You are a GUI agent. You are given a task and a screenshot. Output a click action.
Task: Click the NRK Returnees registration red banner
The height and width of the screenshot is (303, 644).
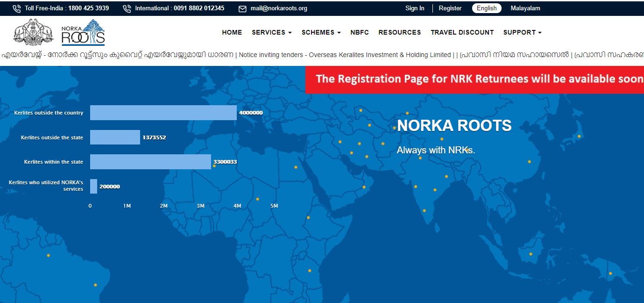point(474,79)
